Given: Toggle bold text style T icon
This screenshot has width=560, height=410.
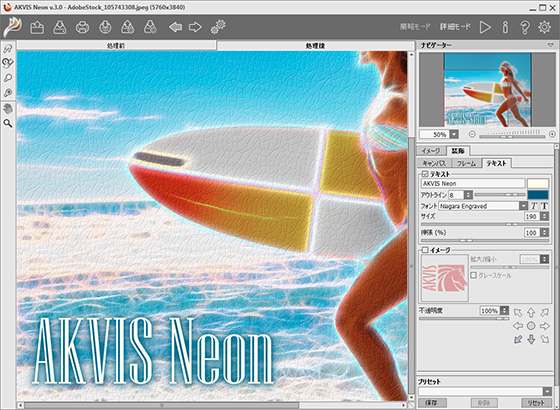Looking at the screenshot, I should [x=544, y=206].
